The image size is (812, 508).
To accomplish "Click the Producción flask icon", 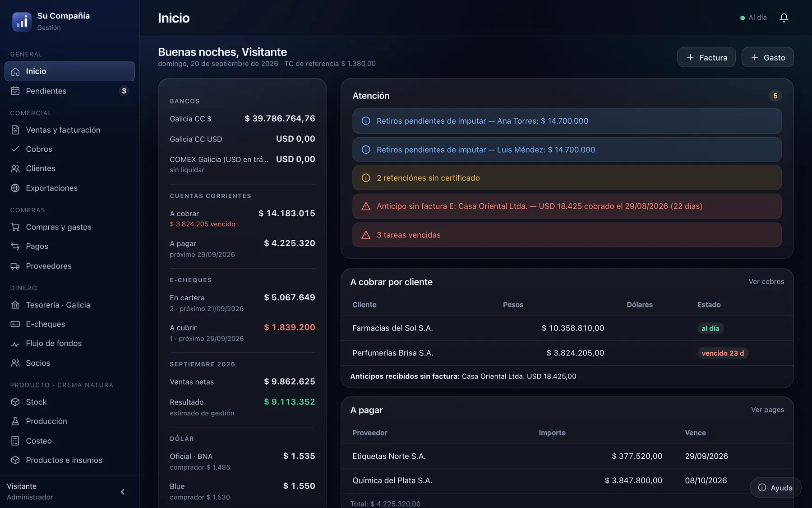I will (x=15, y=421).
